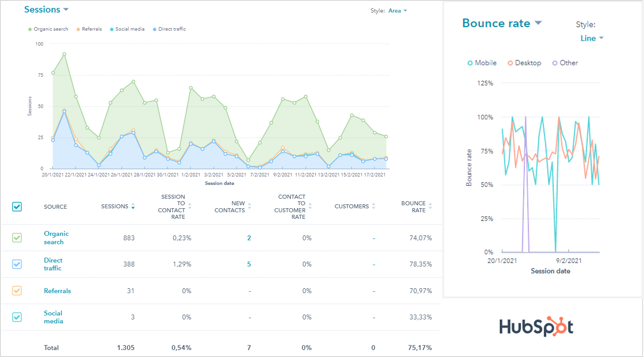Toggle the Organic search legend item
Image resolution: width=644 pixels, height=357 pixels.
48,29
